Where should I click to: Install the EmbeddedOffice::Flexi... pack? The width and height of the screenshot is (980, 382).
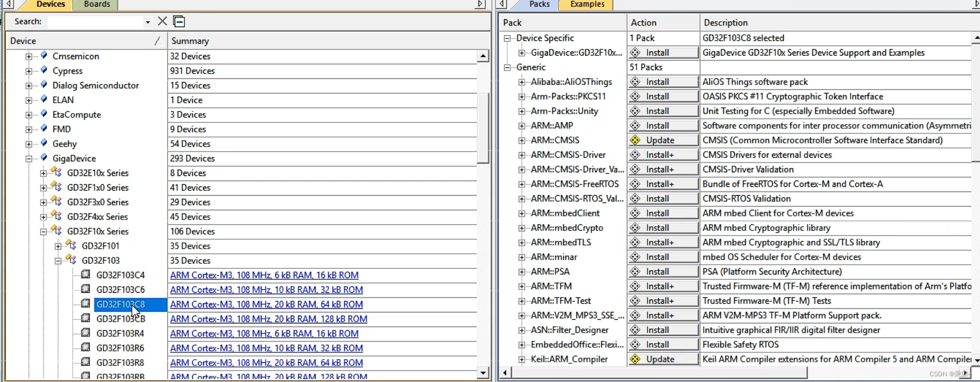[663, 345]
